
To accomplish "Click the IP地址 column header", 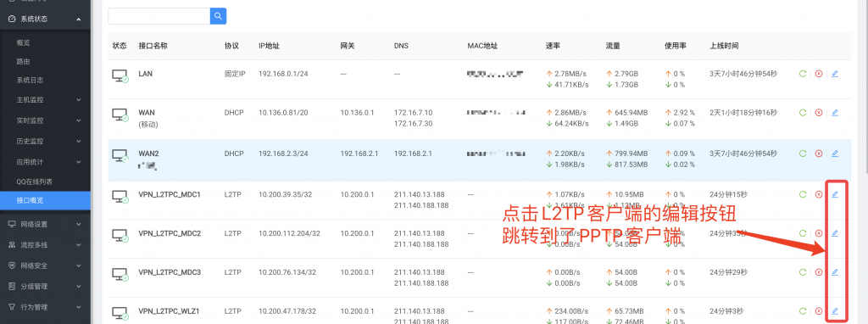I will tap(269, 46).
